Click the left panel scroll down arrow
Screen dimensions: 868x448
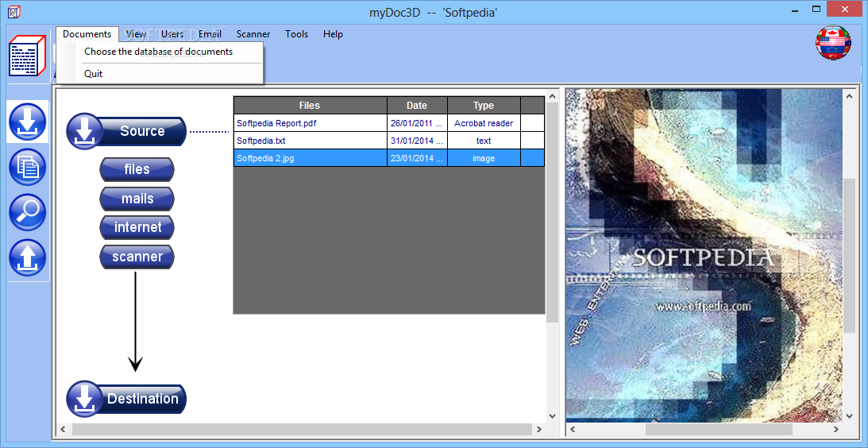552,416
